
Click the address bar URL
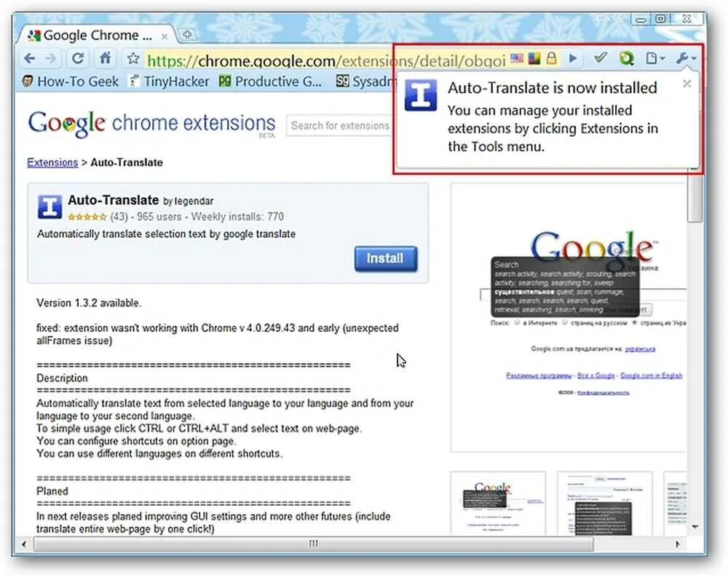tap(326, 60)
